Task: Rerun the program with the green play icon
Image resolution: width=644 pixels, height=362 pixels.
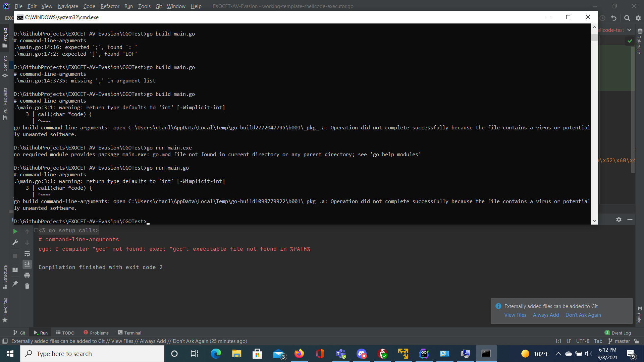Action: pyautogui.click(x=15, y=231)
